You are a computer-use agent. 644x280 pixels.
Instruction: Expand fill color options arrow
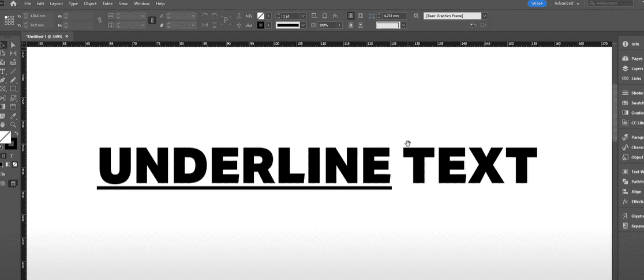point(268,16)
